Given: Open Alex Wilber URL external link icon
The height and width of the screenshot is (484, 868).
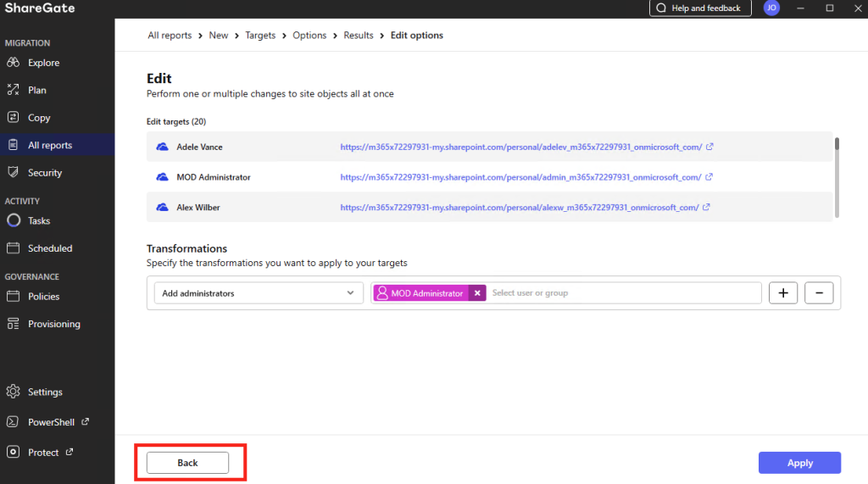Looking at the screenshot, I should pyautogui.click(x=706, y=207).
